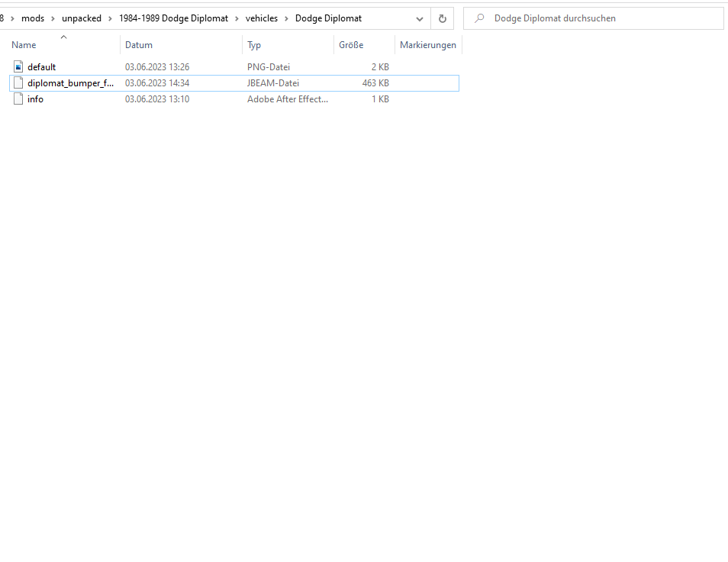The image size is (728, 562).
Task: Expand the chevron before mods breadcrumb
Action: click(x=12, y=18)
